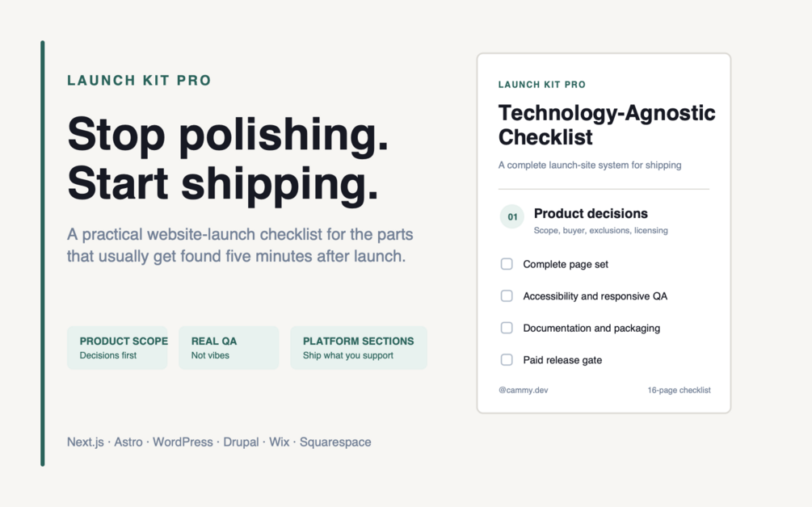Tick the Accessibility and responsive QA checkbox
The width and height of the screenshot is (812, 507).
click(x=507, y=296)
